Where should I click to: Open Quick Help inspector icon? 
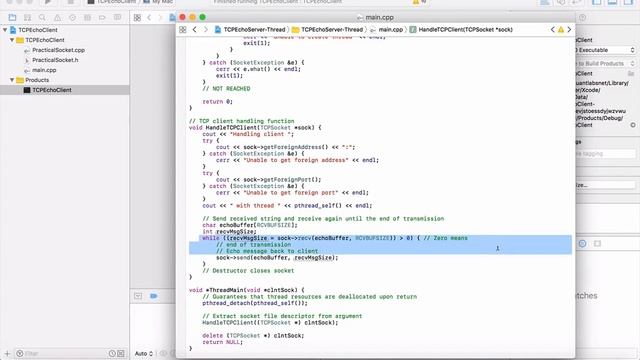click(582, 18)
